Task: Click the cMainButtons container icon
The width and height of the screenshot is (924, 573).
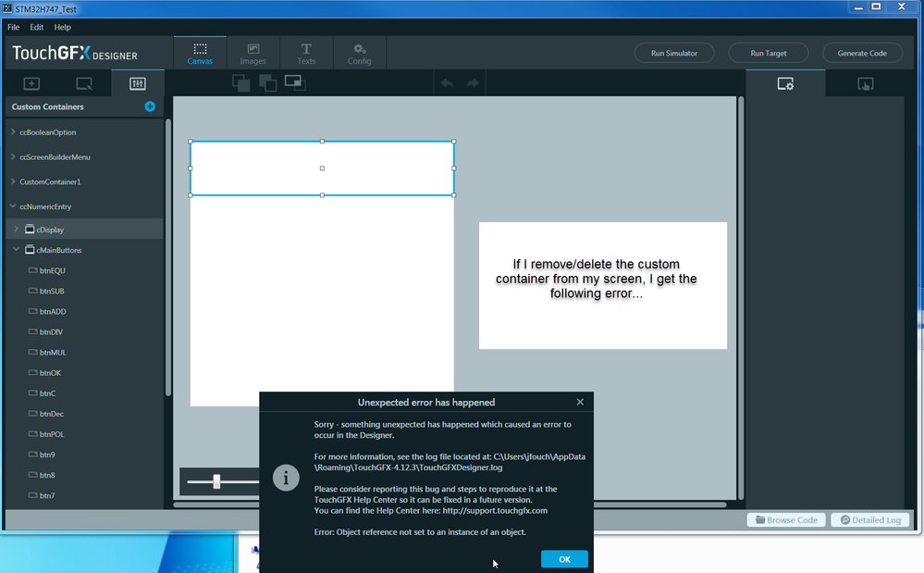Action: (x=30, y=250)
